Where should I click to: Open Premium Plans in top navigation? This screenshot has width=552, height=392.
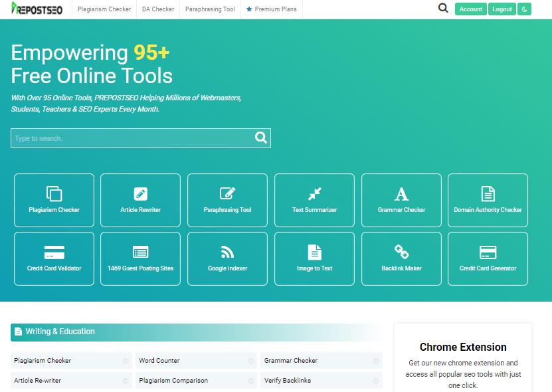[x=272, y=9]
